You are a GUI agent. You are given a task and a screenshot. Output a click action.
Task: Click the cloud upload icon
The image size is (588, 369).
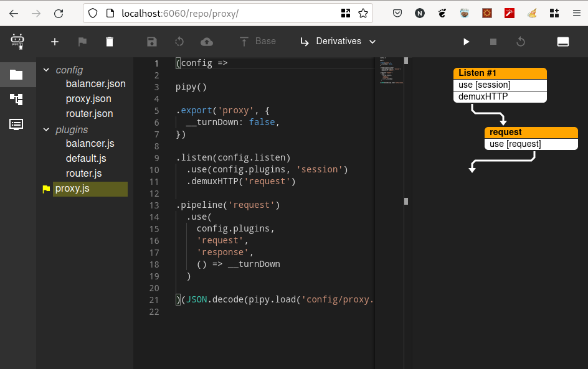206,42
